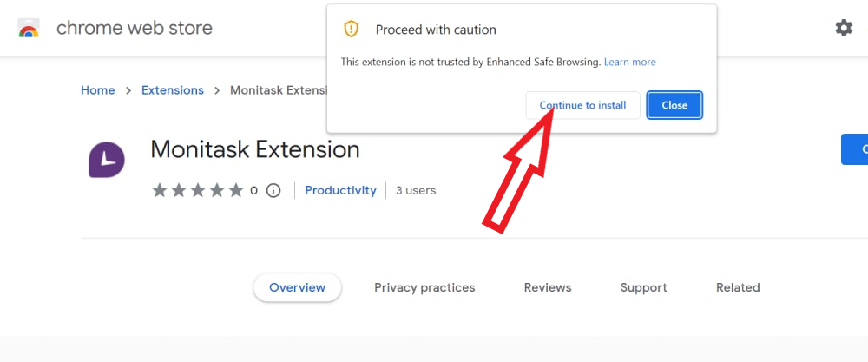The image size is (868, 362).
Task: Dismiss the dialog with the Close button
Action: point(674,105)
